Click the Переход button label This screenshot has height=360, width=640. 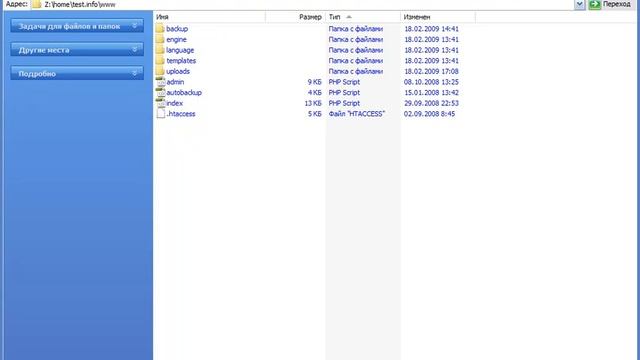coord(617,4)
